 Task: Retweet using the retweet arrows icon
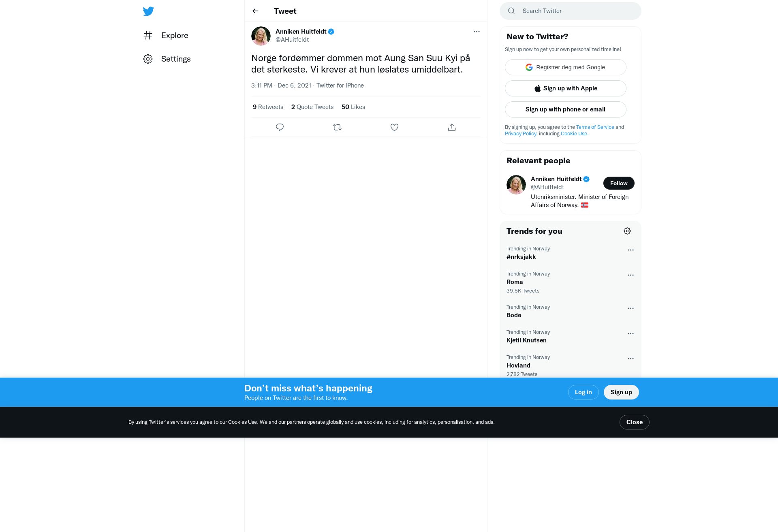[x=337, y=127]
